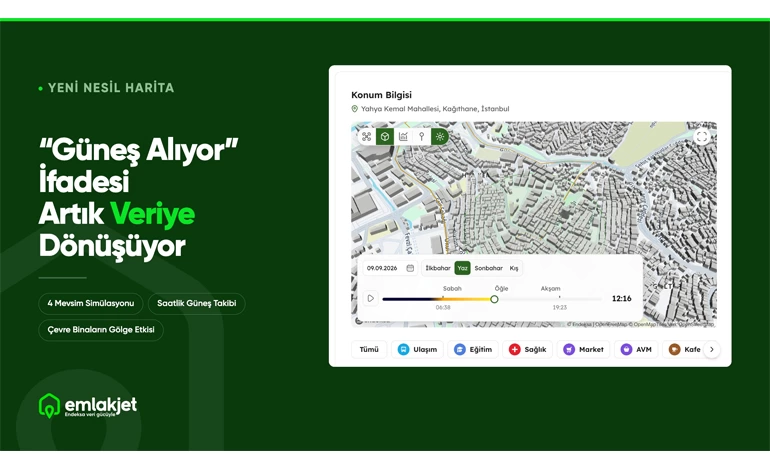Open the calendar date picker icon

pos(410,268)
